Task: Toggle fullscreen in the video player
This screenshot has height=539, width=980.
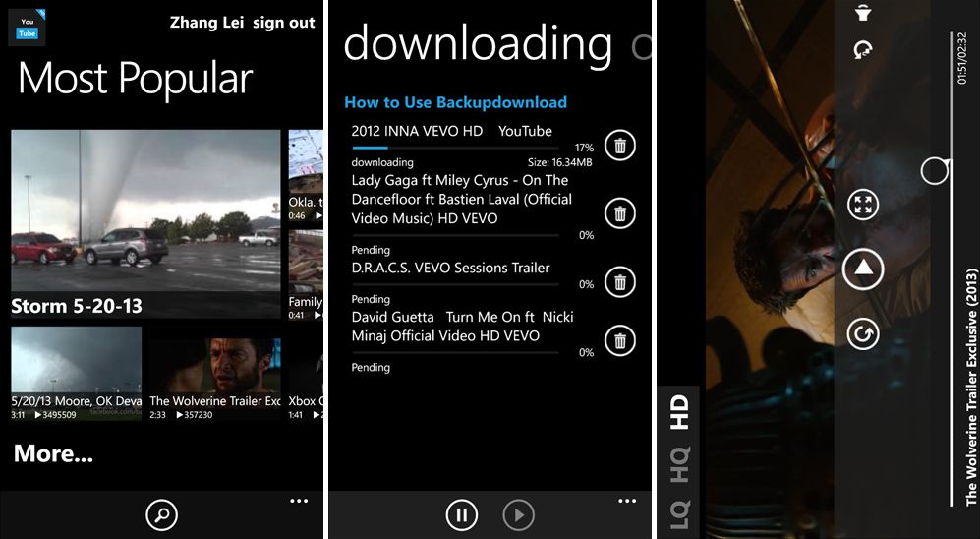Action: tap(863, 205)
